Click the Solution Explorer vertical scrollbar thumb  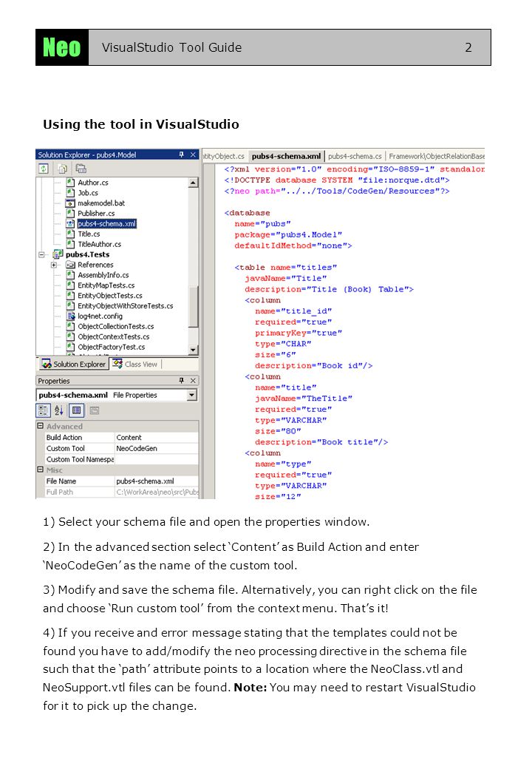(193, 306)
